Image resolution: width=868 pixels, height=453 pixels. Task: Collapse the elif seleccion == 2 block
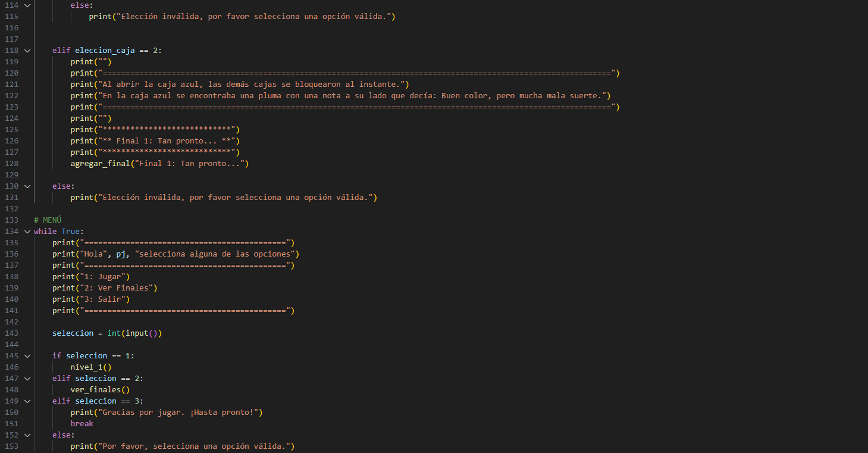pos(27,379)
